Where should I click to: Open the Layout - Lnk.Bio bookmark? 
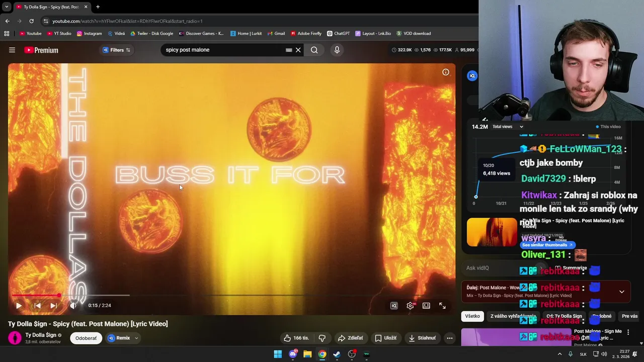[x=373, y=34]
